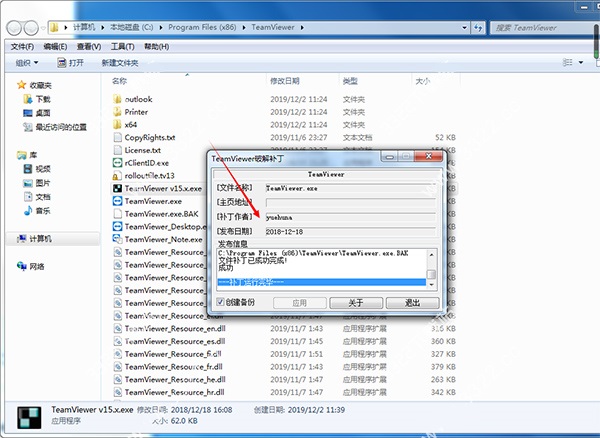This screenshot has height=438, width=600.
Task: Select 计算机 in the navigation tree
Action: [41, 239]
